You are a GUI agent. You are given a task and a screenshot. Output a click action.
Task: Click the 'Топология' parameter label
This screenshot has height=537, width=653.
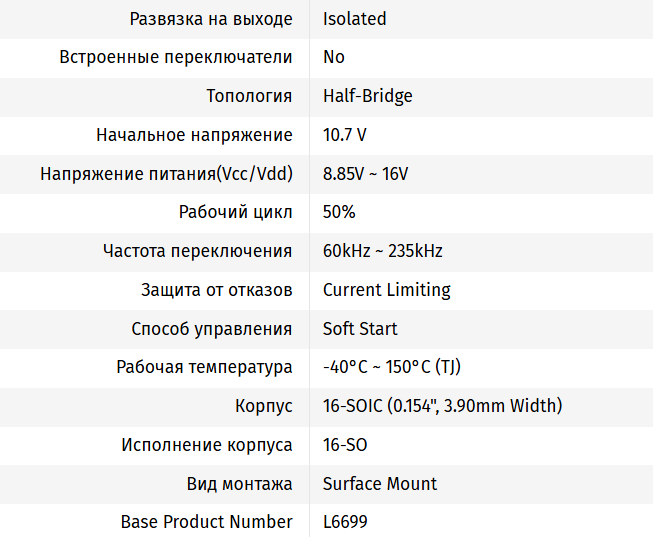[249, 96]
